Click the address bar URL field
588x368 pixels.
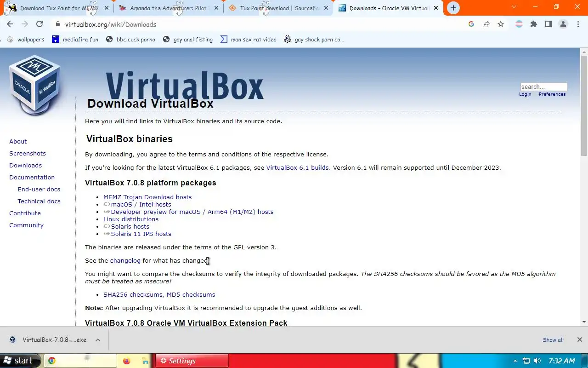[257, 24]
